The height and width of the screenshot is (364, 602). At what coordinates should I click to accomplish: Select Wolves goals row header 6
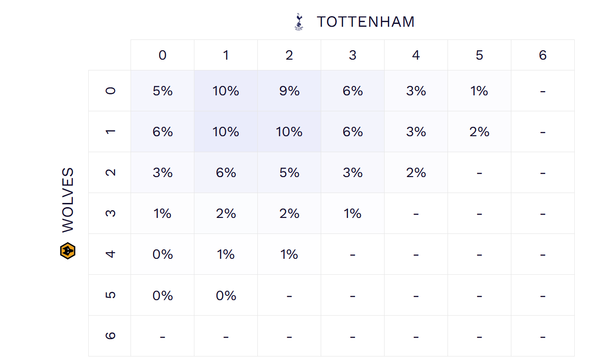tap(110, 336)
